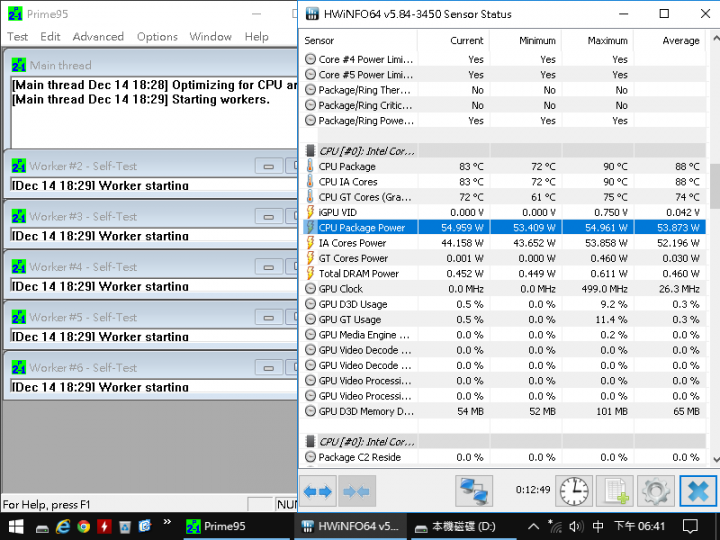Click the HWiNFO64 title bar application icon

[312, 14]
